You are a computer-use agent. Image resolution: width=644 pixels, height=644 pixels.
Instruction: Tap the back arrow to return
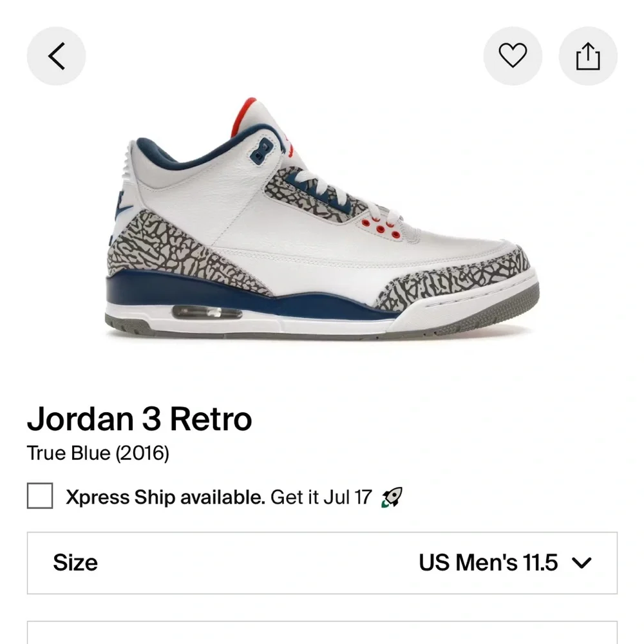point(56,56)
